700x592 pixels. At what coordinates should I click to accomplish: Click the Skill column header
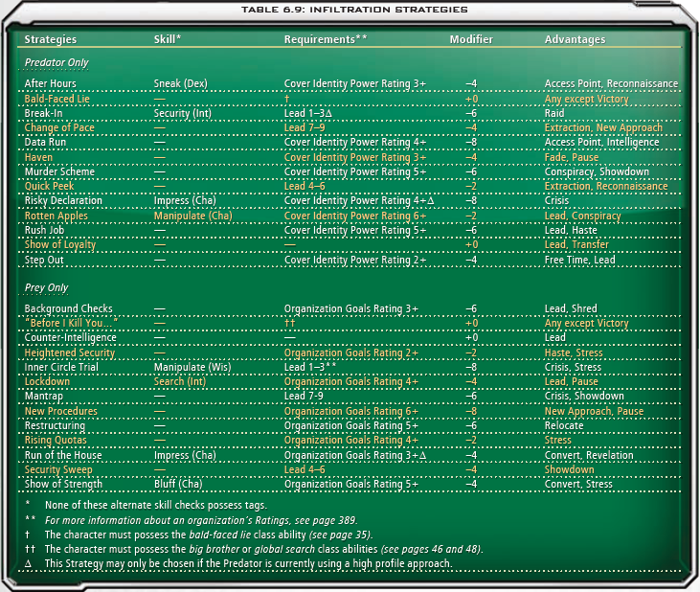(168, 39)
